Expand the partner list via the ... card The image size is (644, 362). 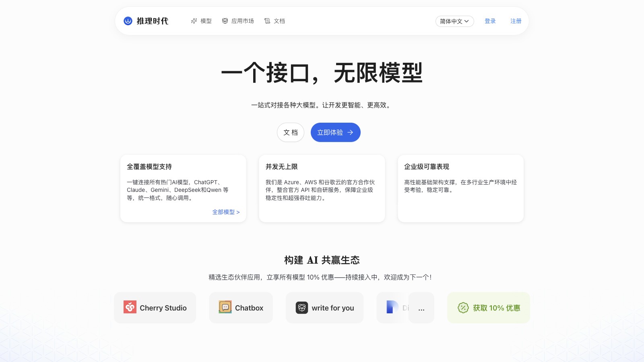tap(421, 308)
